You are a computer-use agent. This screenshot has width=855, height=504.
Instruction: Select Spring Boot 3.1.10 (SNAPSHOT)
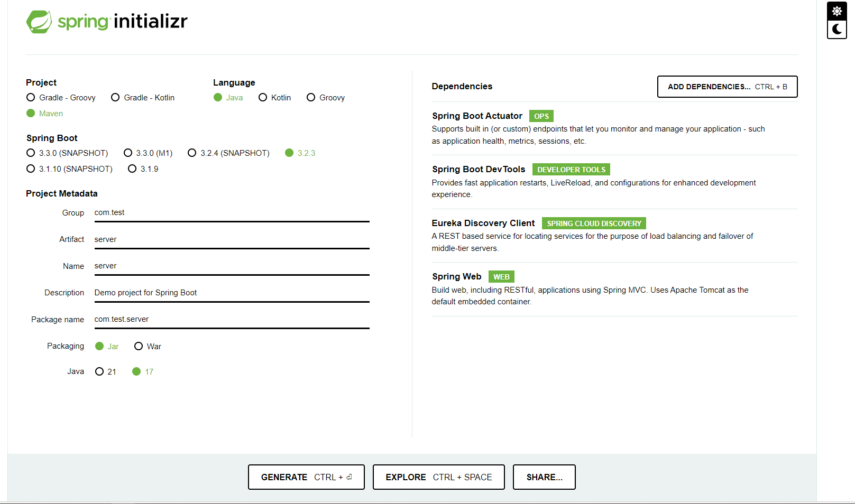point(70,169)
